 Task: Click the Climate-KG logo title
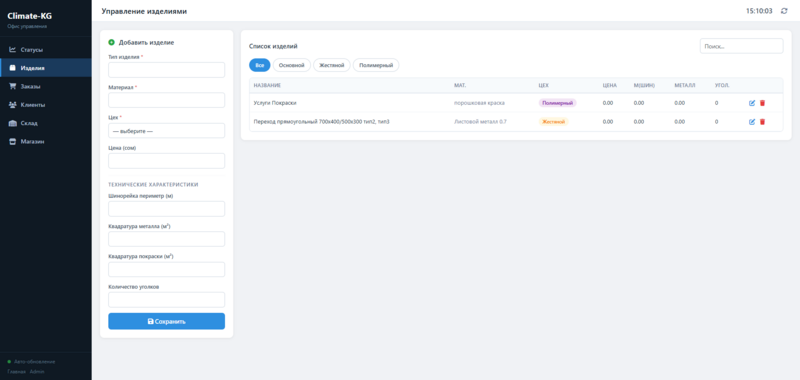click(x=30, y=16)
